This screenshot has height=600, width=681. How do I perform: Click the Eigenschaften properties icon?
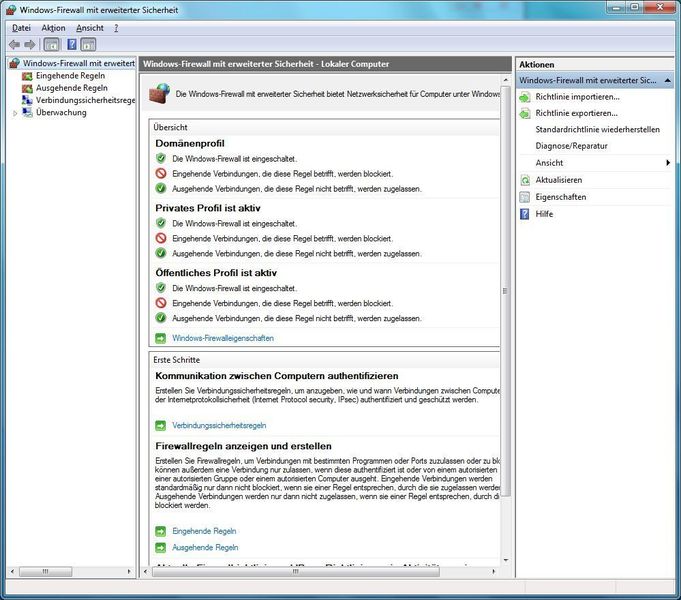(x=525, y=197)
